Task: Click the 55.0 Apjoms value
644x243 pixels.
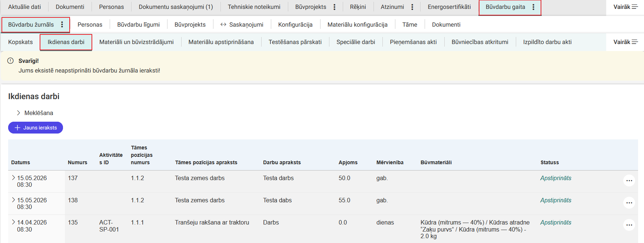Action: 344,200
